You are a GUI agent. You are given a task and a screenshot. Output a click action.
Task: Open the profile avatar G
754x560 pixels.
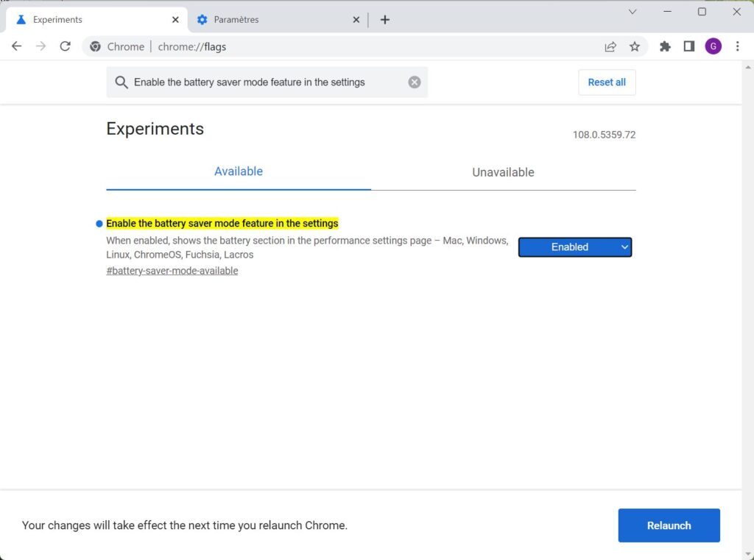(x=713, y=46)
